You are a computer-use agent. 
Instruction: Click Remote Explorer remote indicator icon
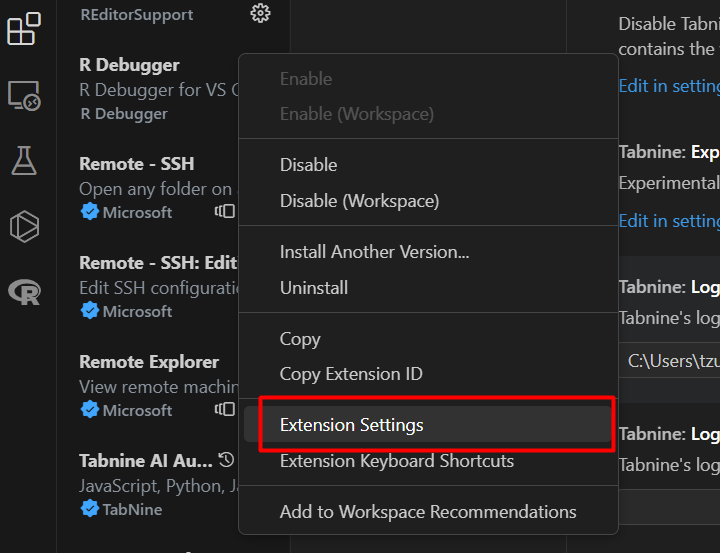(x=225, y=409)
